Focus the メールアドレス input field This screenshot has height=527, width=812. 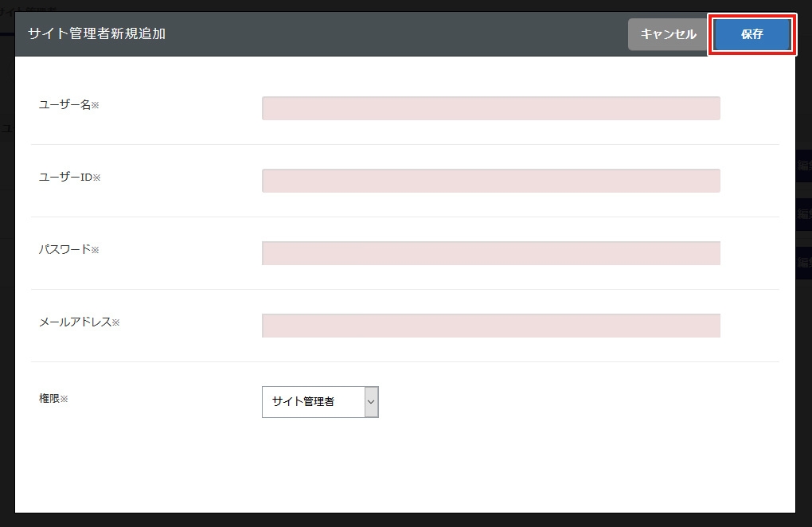[491, 326]
